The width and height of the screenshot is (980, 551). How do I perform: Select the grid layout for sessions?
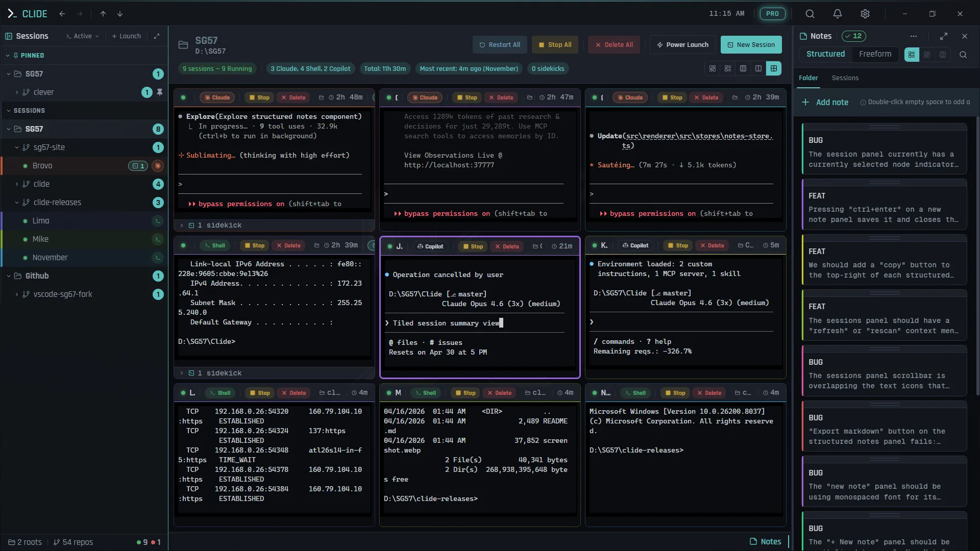coord(774,68)
